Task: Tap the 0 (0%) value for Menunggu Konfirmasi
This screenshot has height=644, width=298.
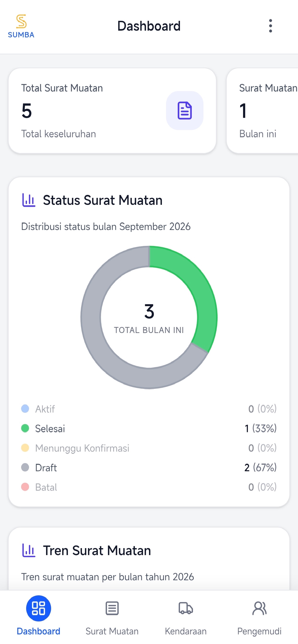Action: [262, 448]
